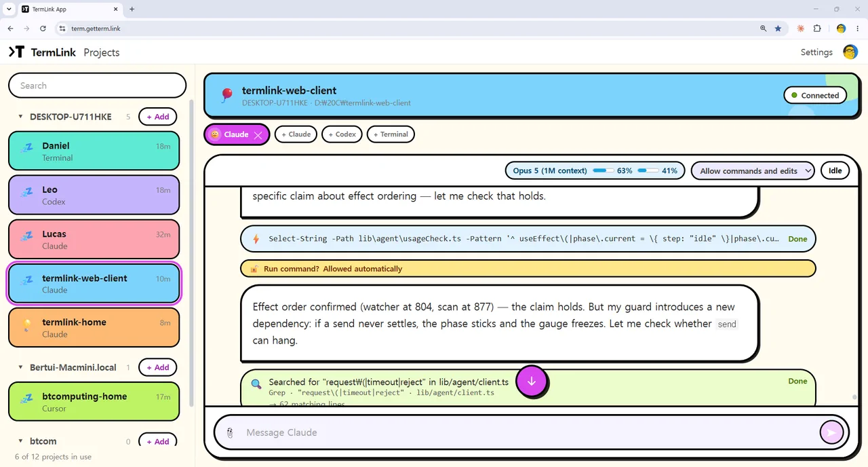Viewport: 868px width, 467px height.
Task: Open Settings in the top navigation
Action: pos(816,52)
